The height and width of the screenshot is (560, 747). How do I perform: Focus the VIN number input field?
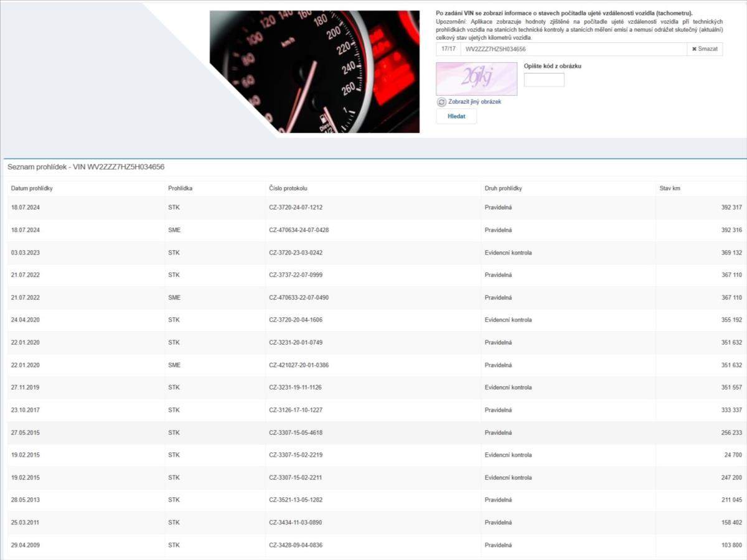click(x=573, y=49)
